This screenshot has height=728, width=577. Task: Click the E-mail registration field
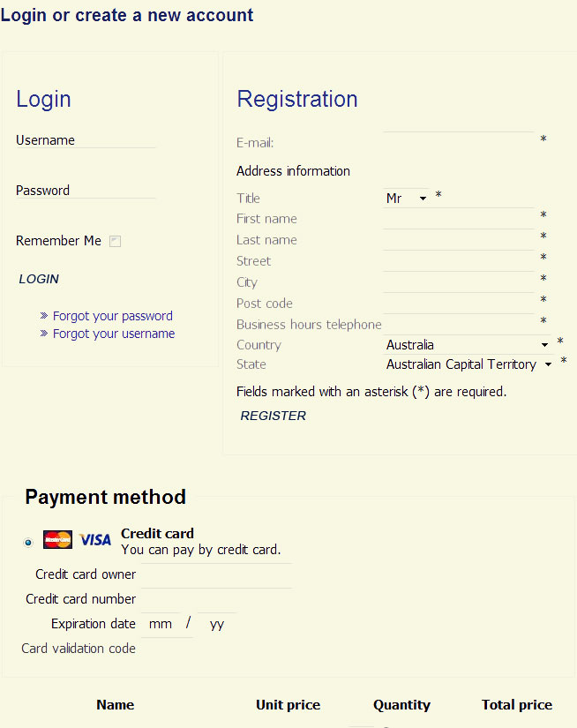pos(459,140)
